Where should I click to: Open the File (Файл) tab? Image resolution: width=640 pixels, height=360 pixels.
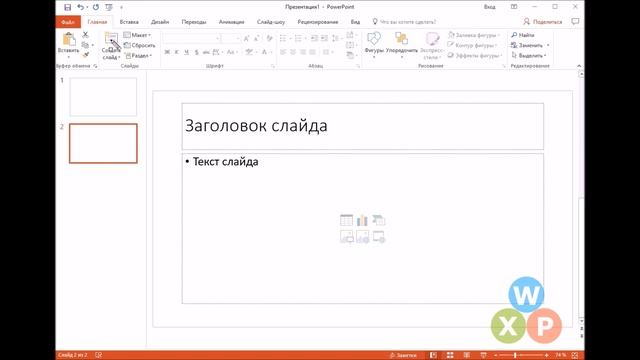click(68, 22)
